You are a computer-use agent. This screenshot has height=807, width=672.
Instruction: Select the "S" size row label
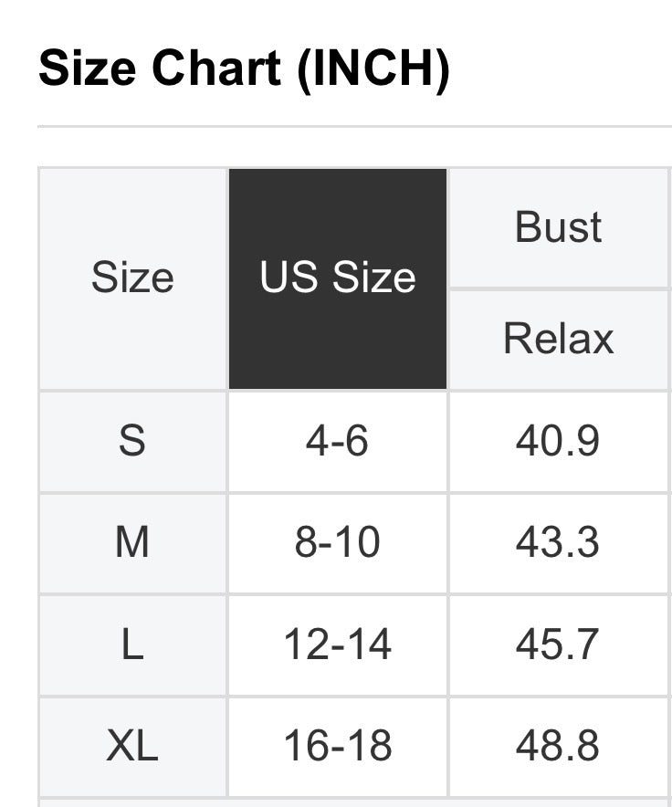pyautogui.click(x=132, y=442)
